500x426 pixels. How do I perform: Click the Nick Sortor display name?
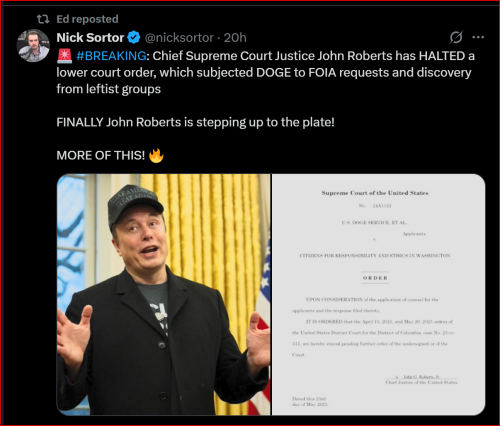[90, 38]
